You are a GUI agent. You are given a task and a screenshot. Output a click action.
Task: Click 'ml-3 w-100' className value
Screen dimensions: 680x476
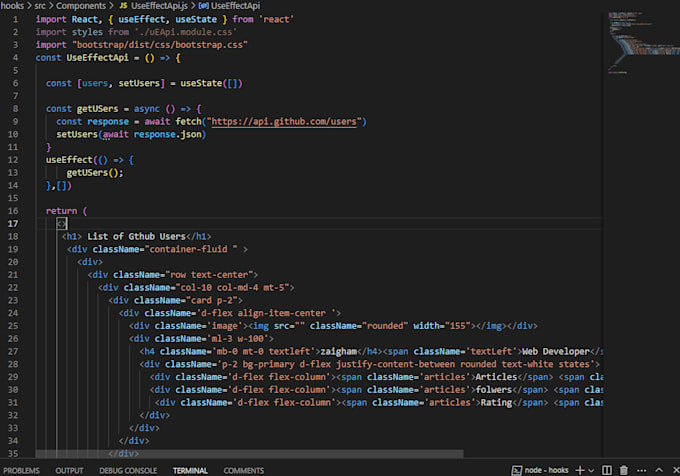(240, 339)
